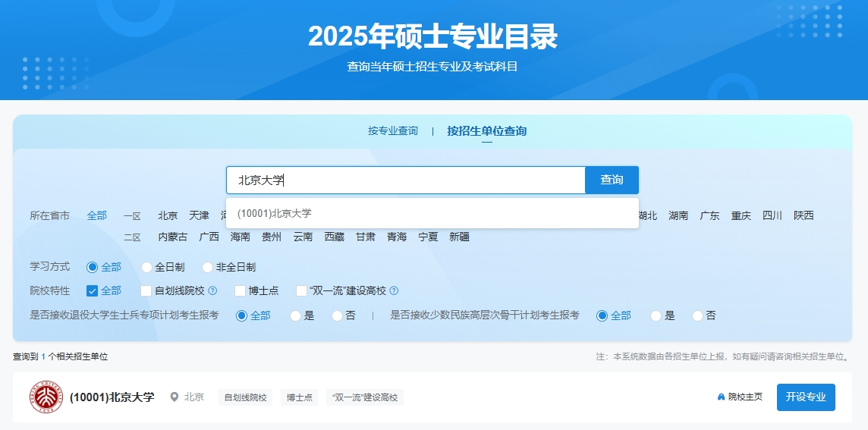Select the 全日制 study mode radio
This screenshot has height=430, width=868.
click(147, 267)
